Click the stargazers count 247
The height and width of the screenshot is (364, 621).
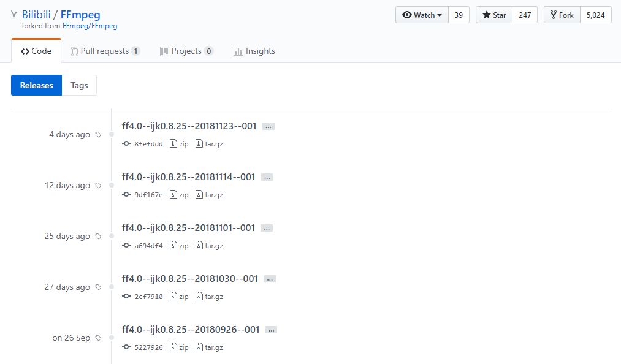click(x=525, y=15)
